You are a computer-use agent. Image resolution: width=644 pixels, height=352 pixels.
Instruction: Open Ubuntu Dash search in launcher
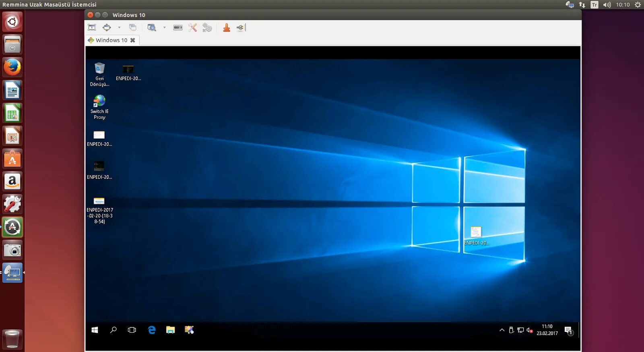pos(12,21)
